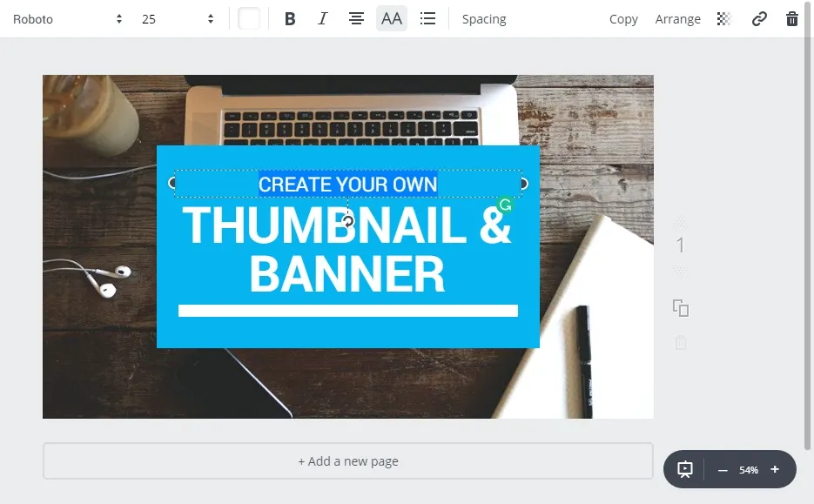814x504 pixels.
Task: Duplicate the page with the copy-page icon
Action: 681,308
